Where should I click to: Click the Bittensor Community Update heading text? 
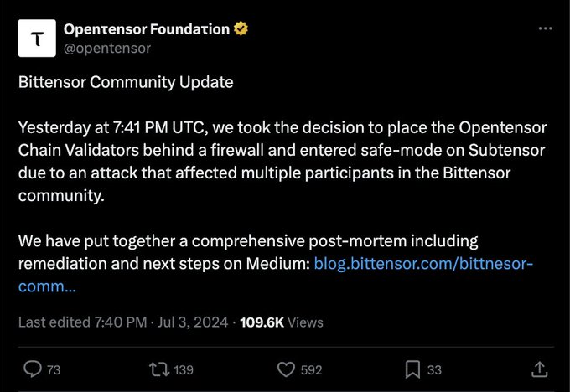coord(126,82)
